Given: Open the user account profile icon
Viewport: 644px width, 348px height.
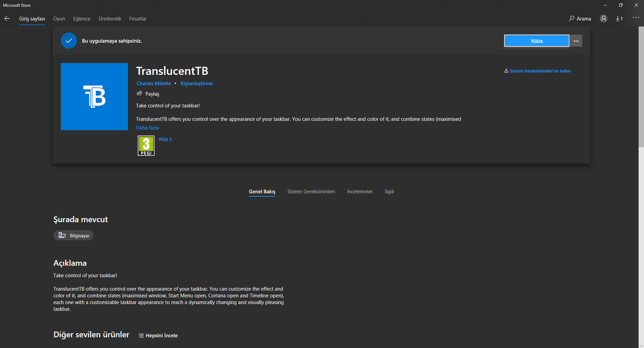Looking at the screenshot, I should coord(604,19).
